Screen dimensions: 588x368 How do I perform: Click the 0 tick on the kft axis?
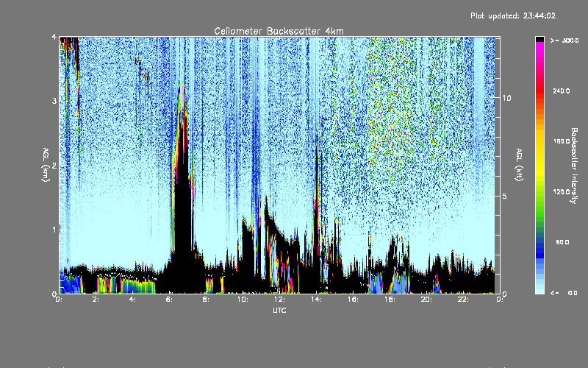pyautogui.click(x=505, y=294)
